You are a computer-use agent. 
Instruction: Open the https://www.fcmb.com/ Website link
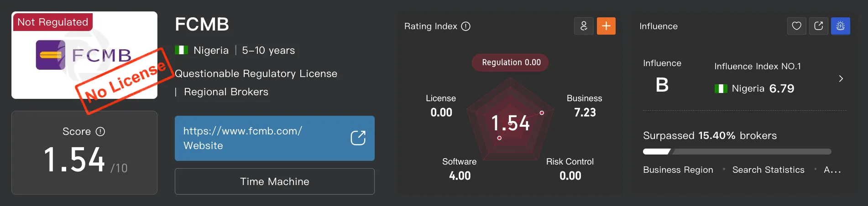coord(275,138)
